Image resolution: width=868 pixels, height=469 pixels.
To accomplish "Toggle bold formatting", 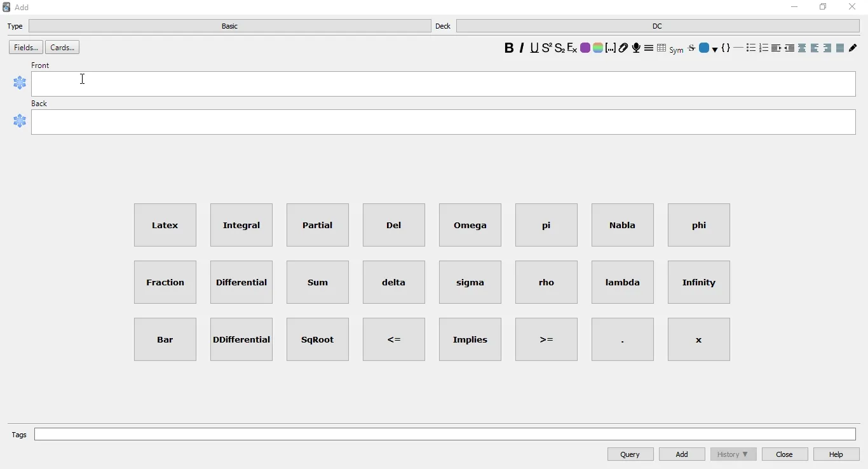I will [509, 48].
